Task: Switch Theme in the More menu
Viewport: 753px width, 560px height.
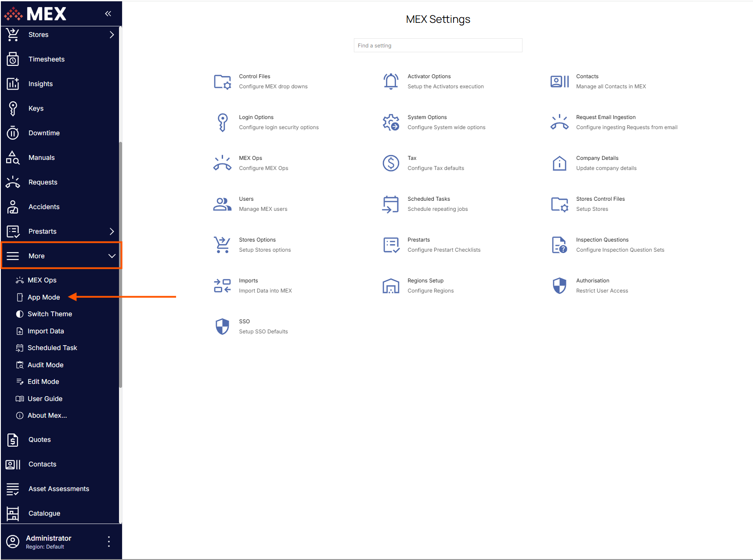Action: 50,314
